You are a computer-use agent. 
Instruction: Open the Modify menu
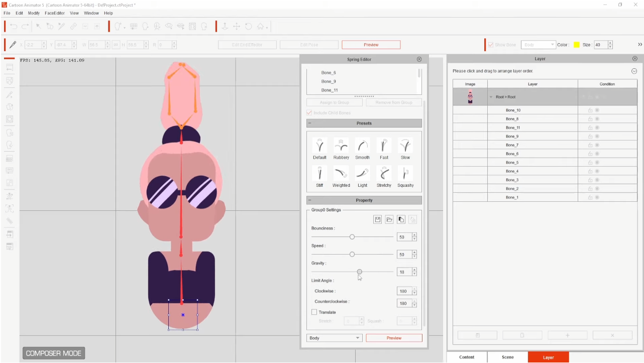(x=34, y=13)
